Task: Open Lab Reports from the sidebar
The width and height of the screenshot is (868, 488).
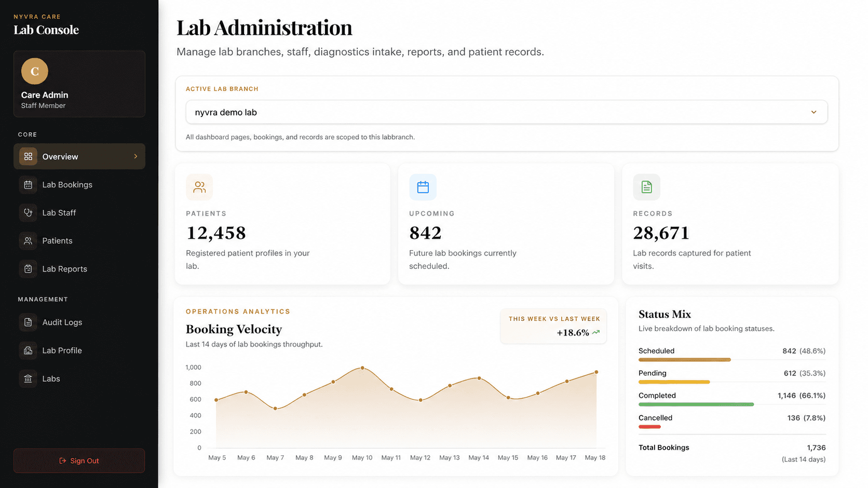Action: [79, 268]
